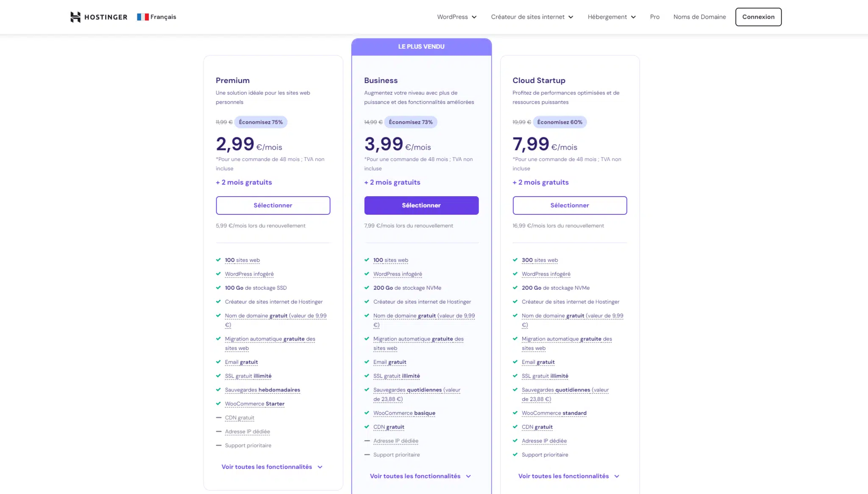Select the Premium plan

273,205
